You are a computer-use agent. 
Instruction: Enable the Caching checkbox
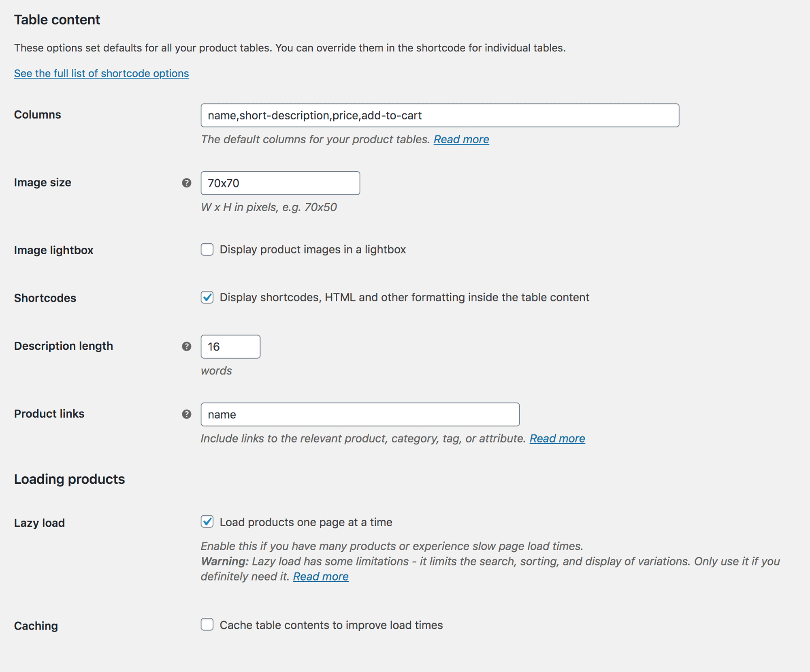[207, 625]
